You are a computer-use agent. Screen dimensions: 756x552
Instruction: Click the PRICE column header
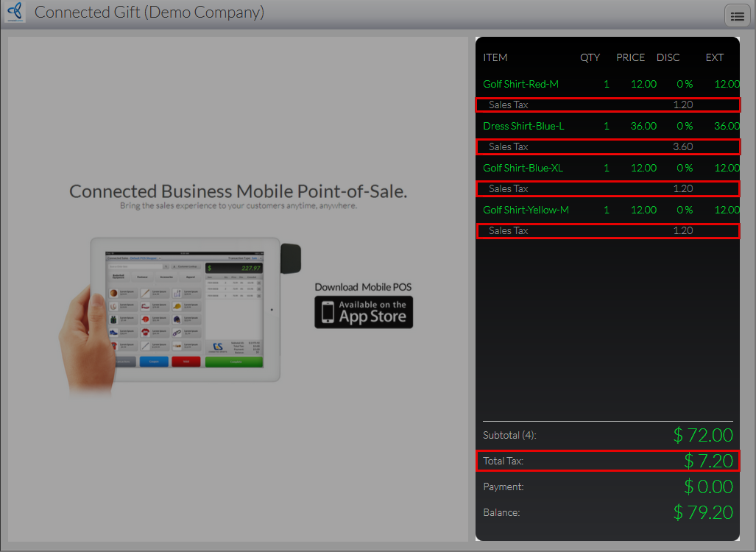click(x=630, y=57)
